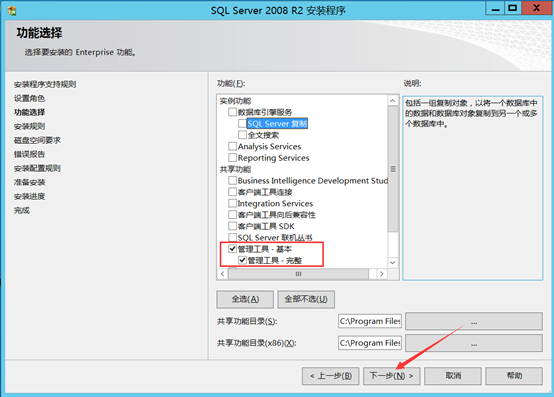The width and height of the screenshot is (554, 397).
Task: Click the right arrow of the horizontal scrollbar
Action: click(382, 274)
